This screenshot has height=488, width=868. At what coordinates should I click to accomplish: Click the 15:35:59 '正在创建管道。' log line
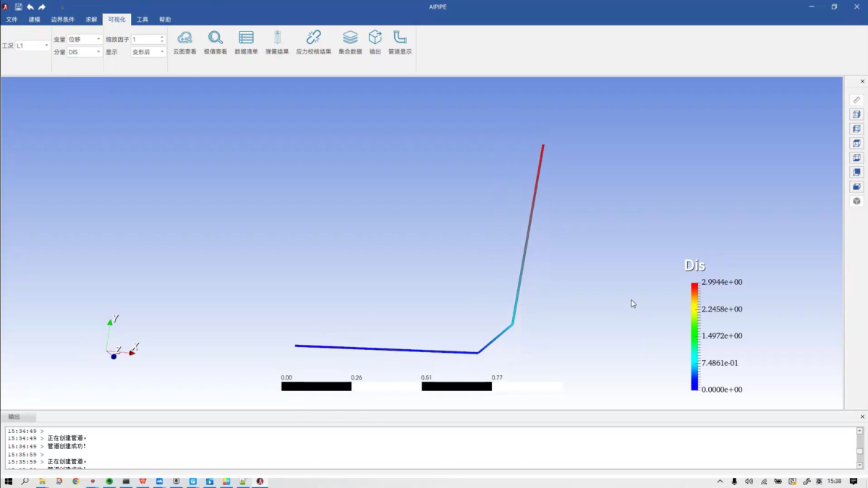click(x=47, y=462)
